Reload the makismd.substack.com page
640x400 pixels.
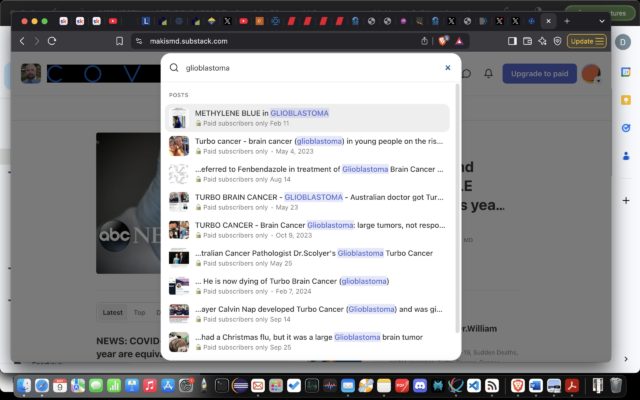pyautogui.click(x=52, y=41)
